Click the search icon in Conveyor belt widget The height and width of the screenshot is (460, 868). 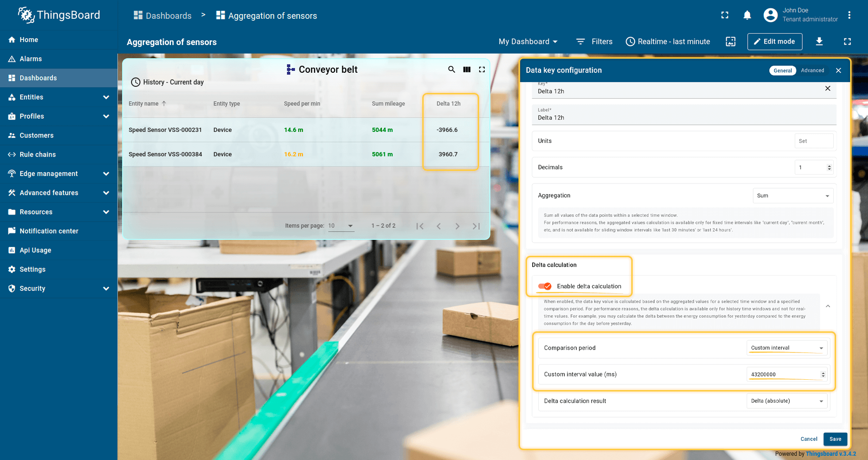451,69
